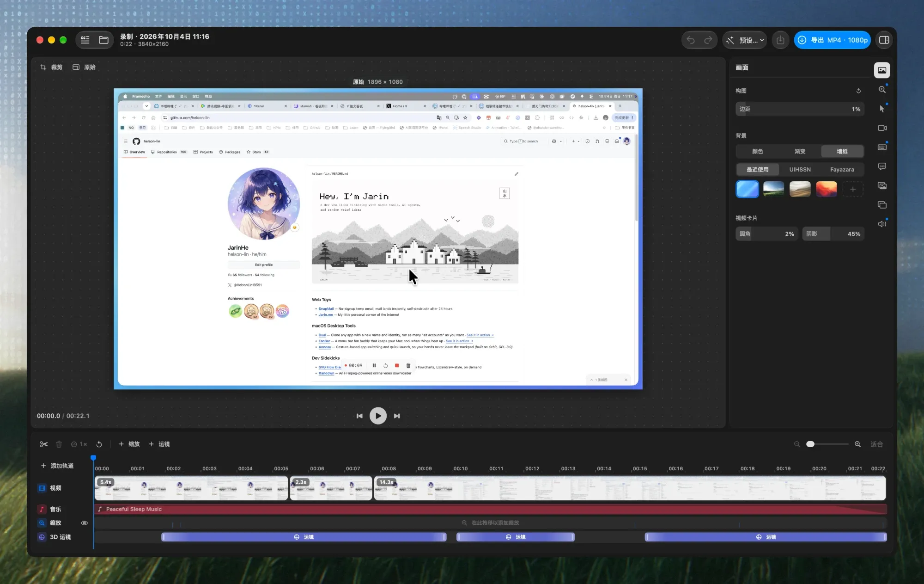Open the folder icon in title bar
This screenshot has height=584, width=924.
[103, 40]
